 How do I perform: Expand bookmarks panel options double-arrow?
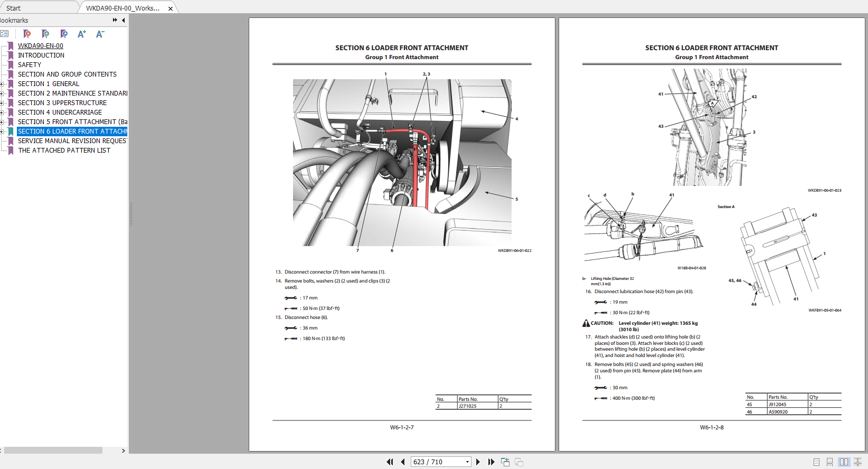tap(115, 20)
